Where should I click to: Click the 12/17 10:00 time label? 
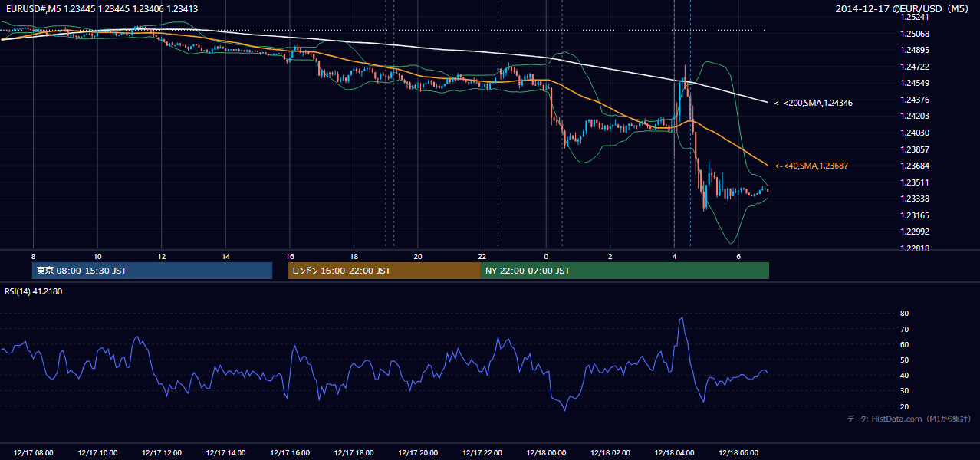[97, 453]
